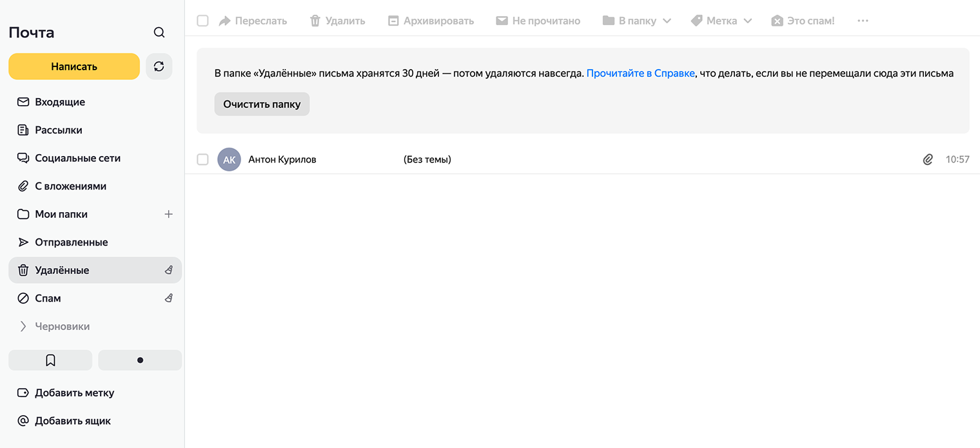Open the email with subject (Без темы)

[427, 159]
